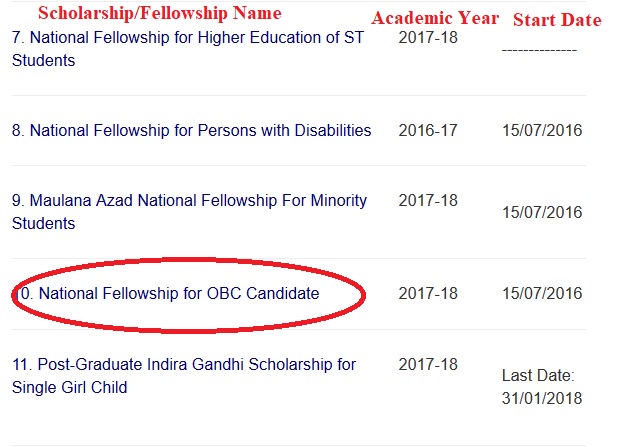The width and height of the screenshot is (633, 447).
Task: Select 2017-18 in Maulana Azad Fellowship row
Action: [428, 200]
